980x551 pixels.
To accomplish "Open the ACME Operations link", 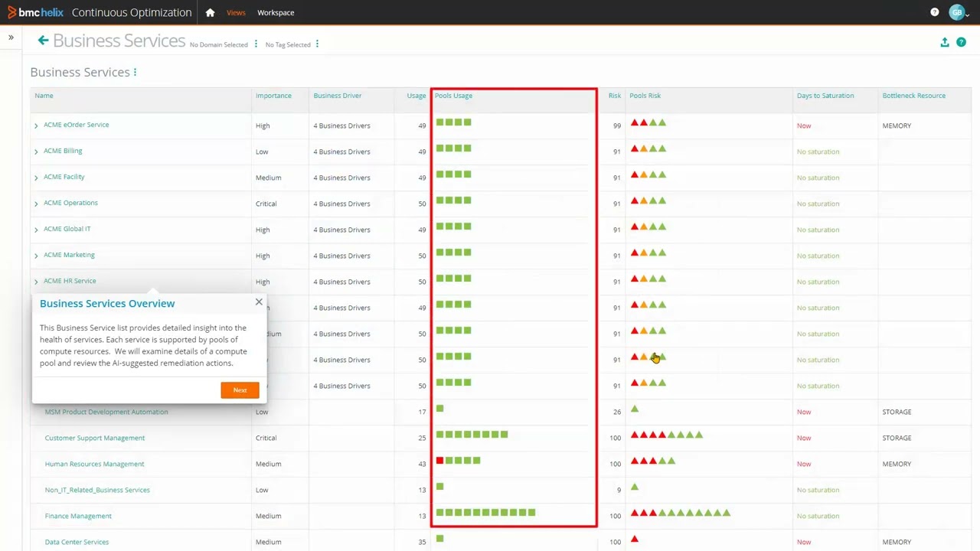I will click(x=70, y=203).
